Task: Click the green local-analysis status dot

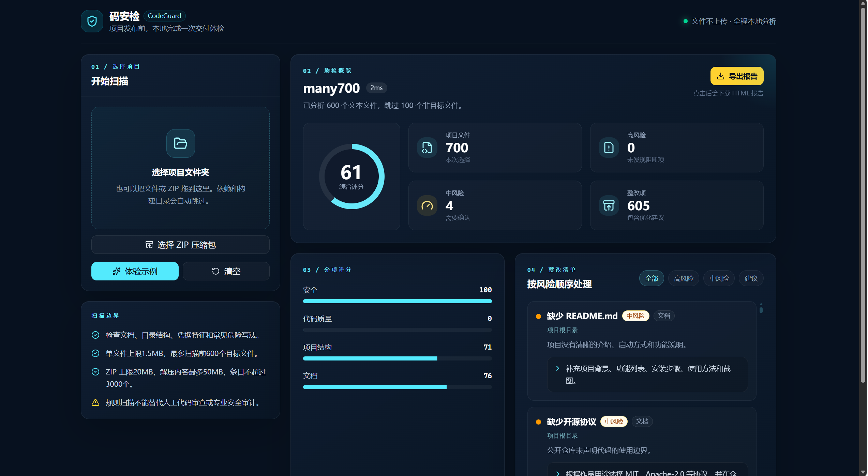Action: pos(685,21)
